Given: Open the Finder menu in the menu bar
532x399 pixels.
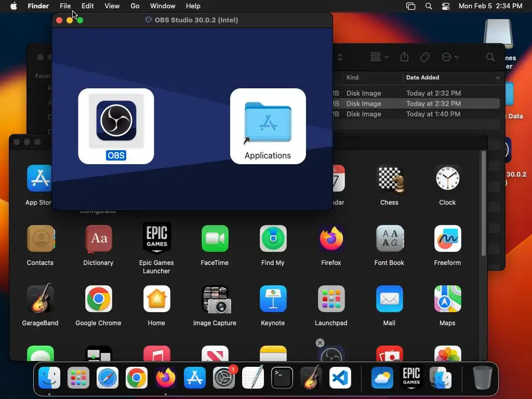Looking at the screenshot, I should pos(38,6).
